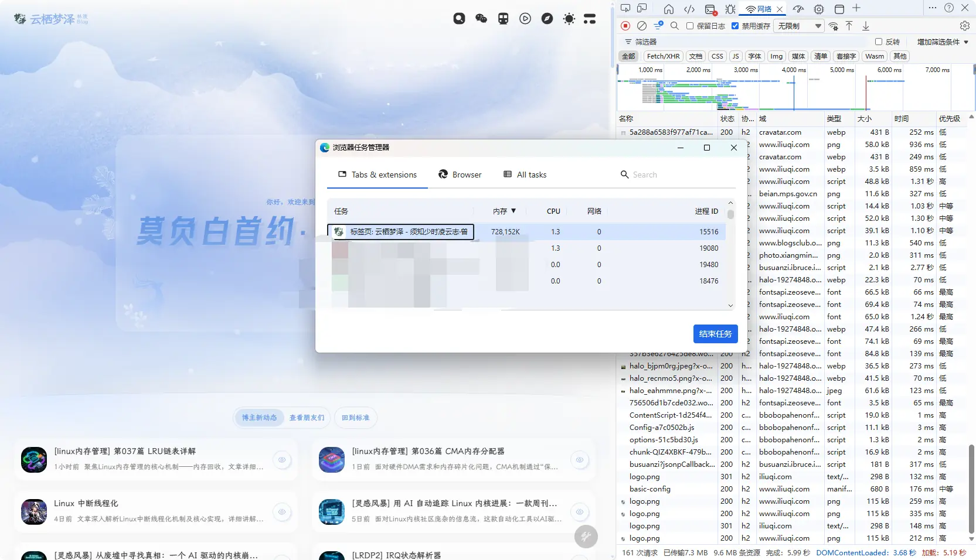This screenshot has width=976, height=560.
Task: Filter requests by Fetch/XHR type
Action: click(663, 56)
